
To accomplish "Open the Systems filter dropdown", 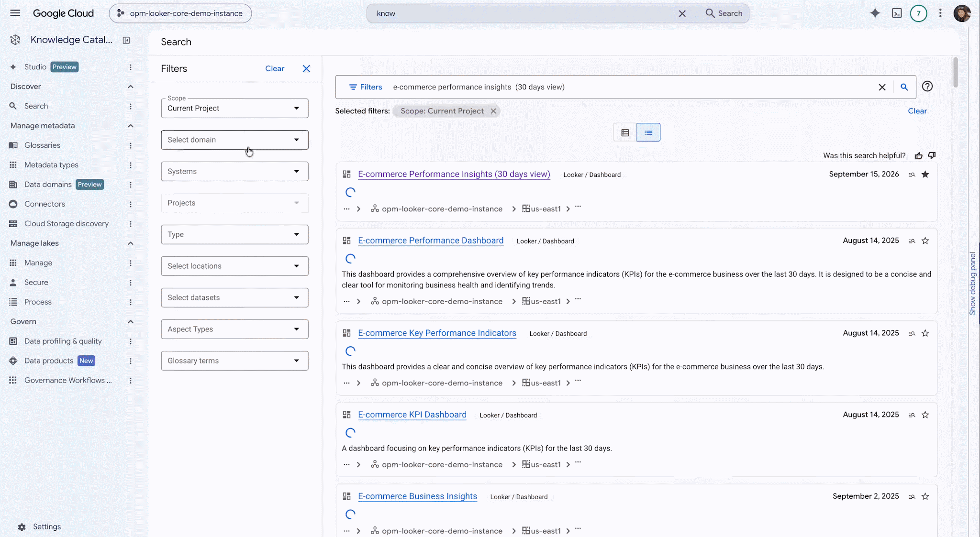I will click(234, 171).
